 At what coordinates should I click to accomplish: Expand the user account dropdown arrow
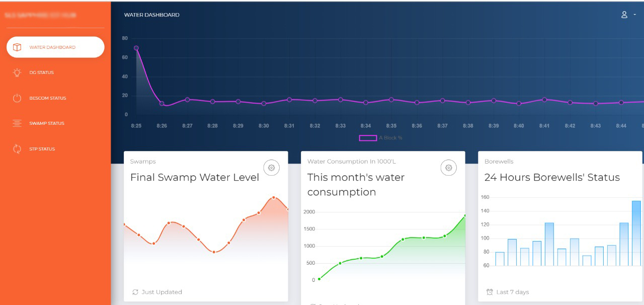coord(635,15)
